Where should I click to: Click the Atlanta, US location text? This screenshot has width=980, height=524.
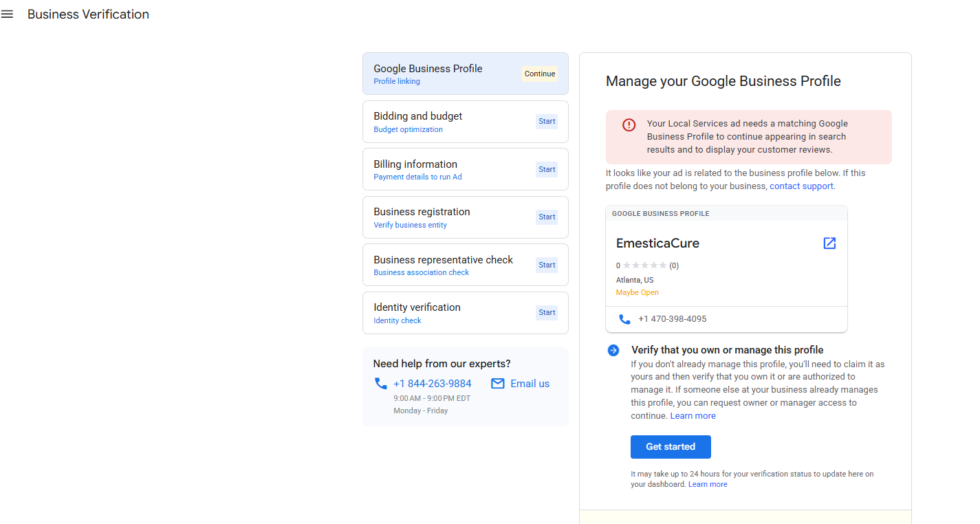pyautogui.click(x=635, y=280)
